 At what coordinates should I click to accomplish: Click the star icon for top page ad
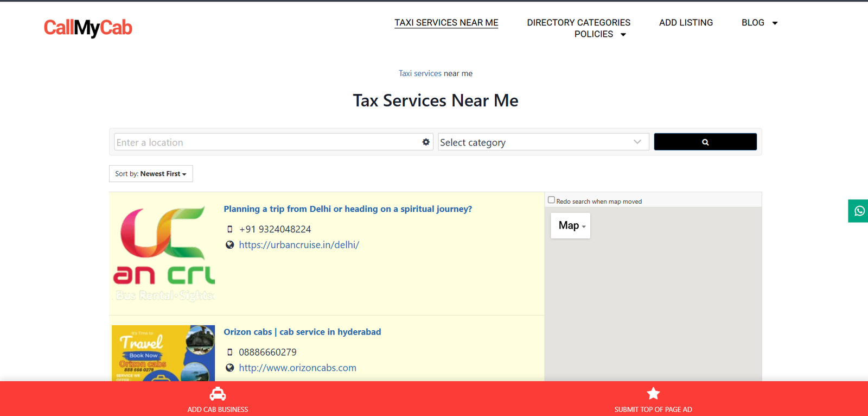653,394
